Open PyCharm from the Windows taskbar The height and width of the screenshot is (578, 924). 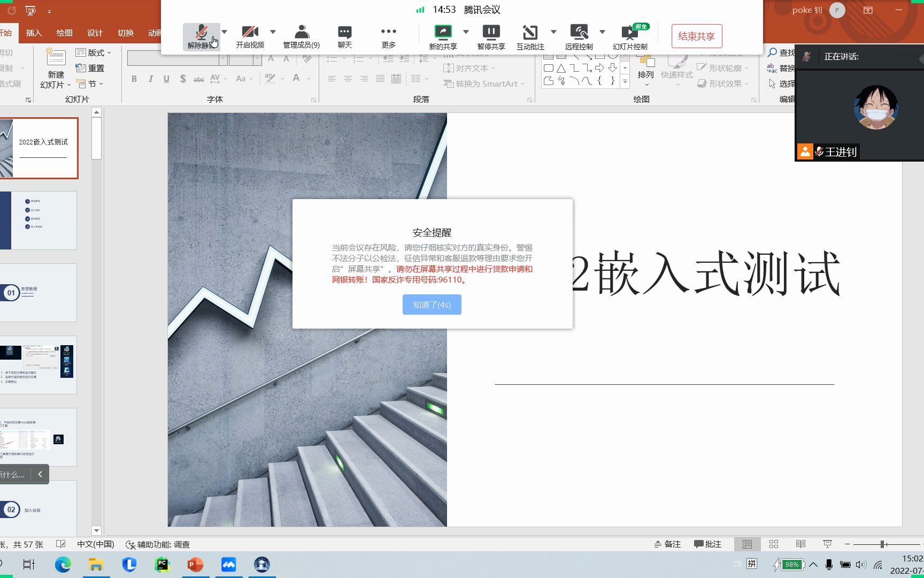tap(162, 565)
